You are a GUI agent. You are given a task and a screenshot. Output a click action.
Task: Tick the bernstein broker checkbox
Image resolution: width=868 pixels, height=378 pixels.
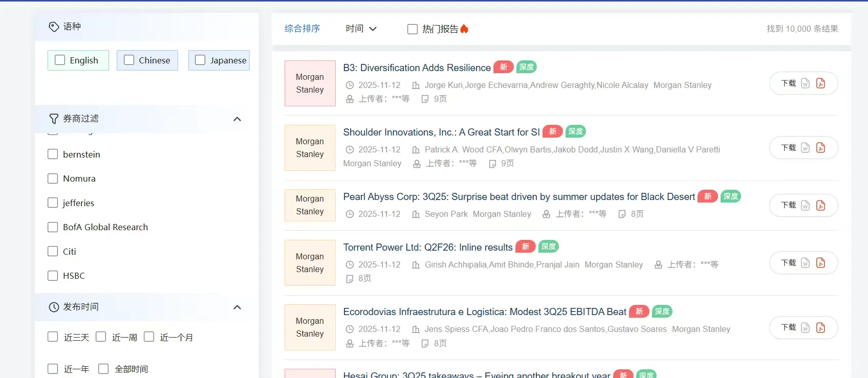click(53, 154)
